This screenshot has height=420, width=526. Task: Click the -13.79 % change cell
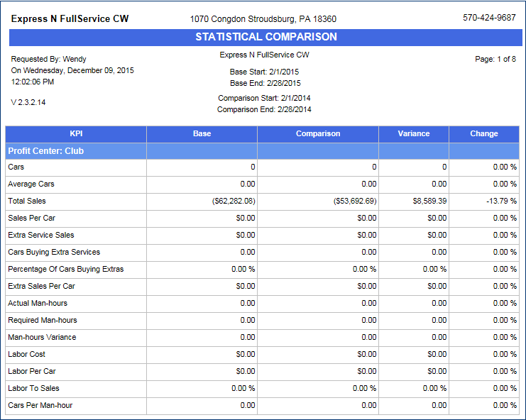click(501, 201)
